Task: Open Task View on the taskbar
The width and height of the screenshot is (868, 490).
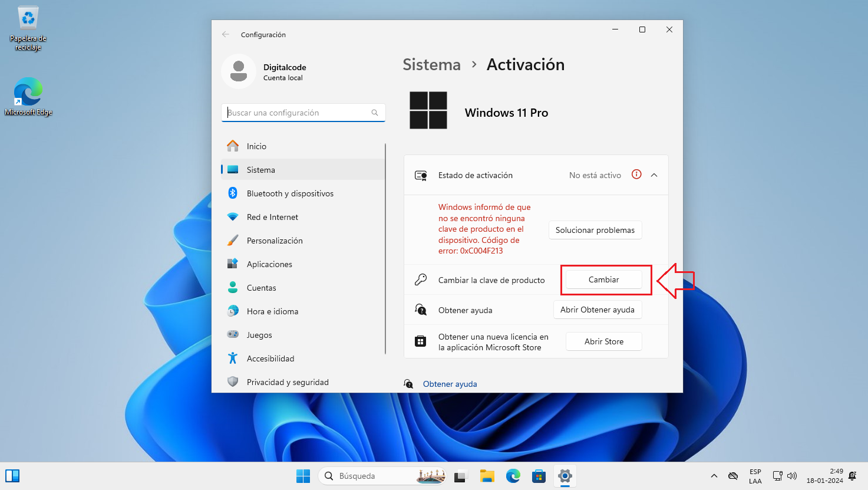Action: (x=460, y=476)
